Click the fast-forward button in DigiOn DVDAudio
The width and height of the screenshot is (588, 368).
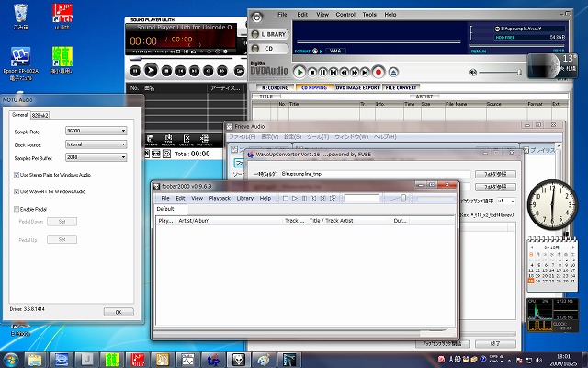pos(355,72)
